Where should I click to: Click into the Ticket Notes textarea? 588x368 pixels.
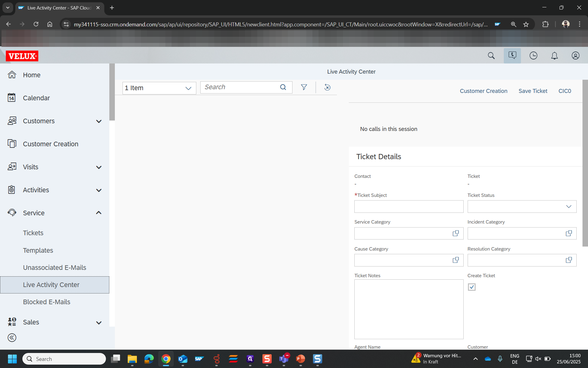click(x=409, y=309)
